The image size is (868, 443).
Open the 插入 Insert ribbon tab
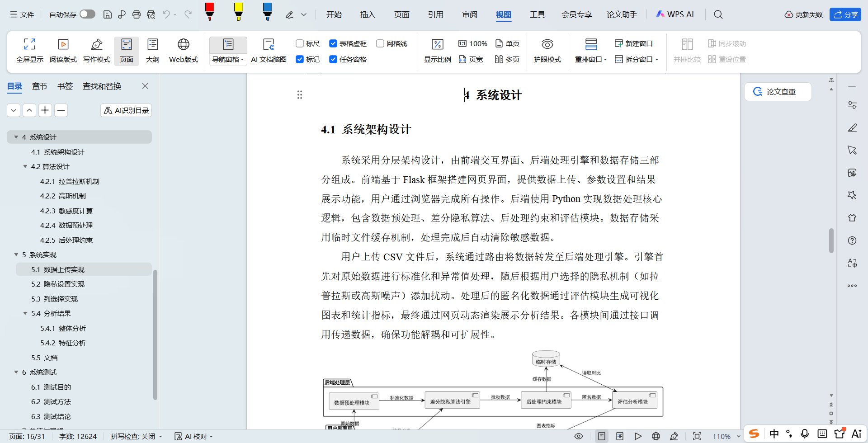368,14
